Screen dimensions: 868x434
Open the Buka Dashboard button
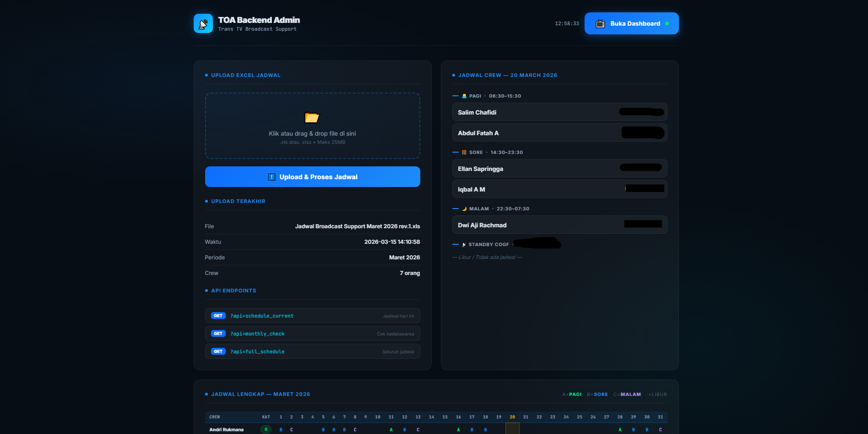[631, 23]
